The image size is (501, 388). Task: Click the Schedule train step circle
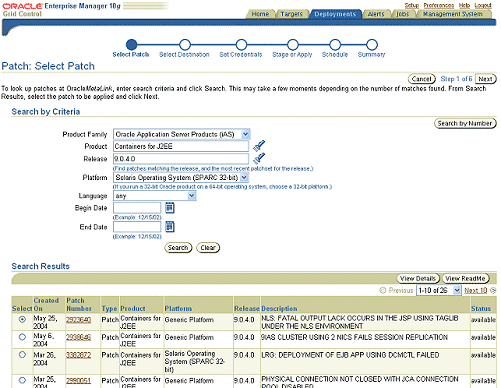335,45
